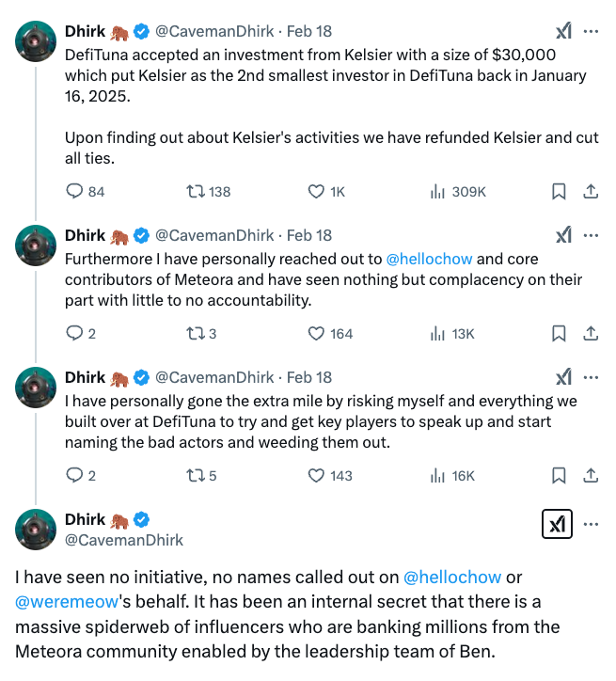The image size is (616, 681).
Task: Open the @hellochow mention in the complacency tweet
Action: [x=429, y=258]
